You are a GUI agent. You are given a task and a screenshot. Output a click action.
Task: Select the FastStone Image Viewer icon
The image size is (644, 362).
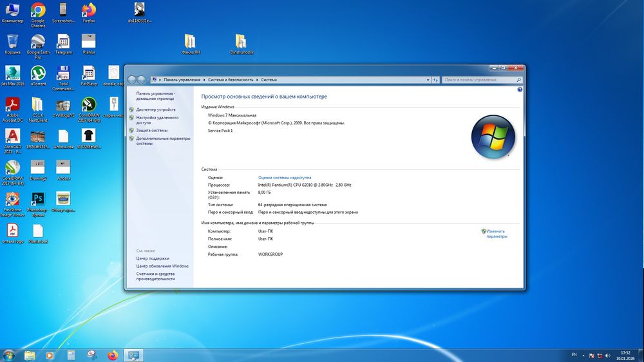[12, 199]
